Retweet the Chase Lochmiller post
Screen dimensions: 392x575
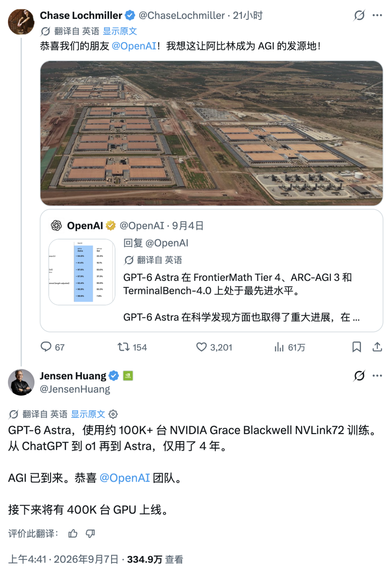click(x=123, y=347)
